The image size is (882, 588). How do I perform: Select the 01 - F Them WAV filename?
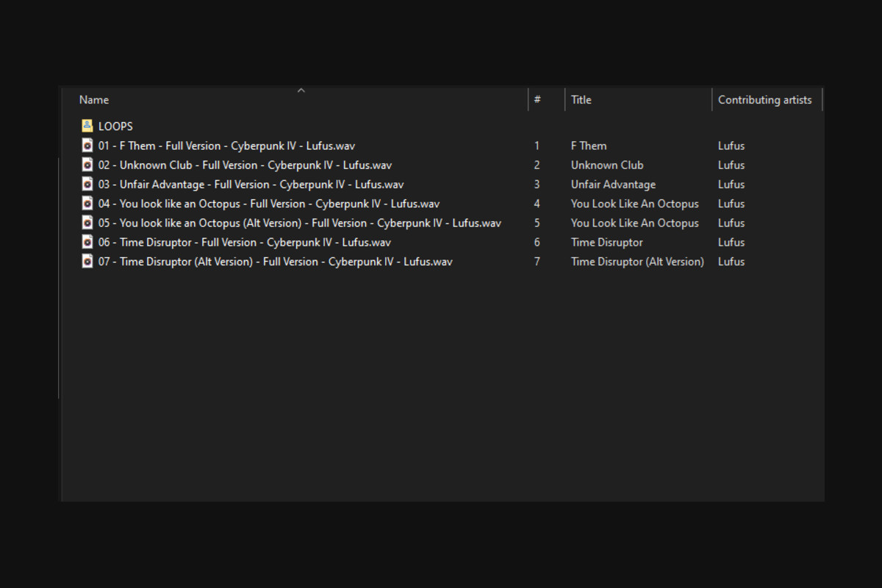tap(226, 146)
